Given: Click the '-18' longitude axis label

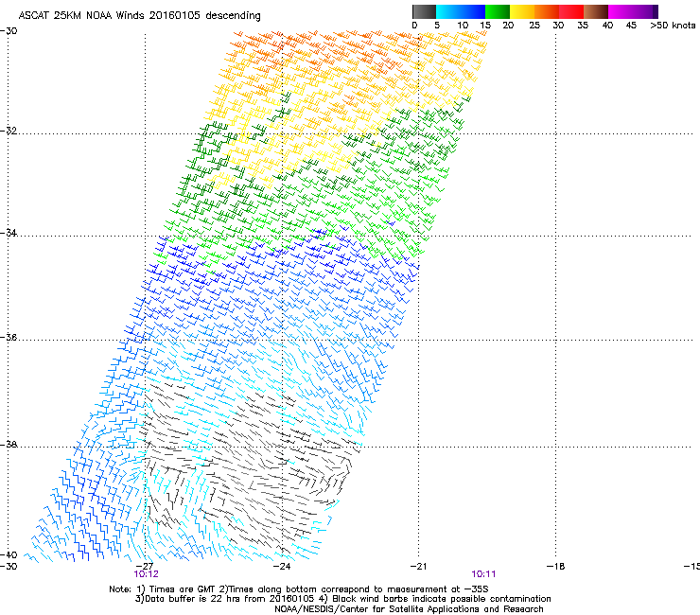Looking at the screenshot, I should [x=556, y=567].
